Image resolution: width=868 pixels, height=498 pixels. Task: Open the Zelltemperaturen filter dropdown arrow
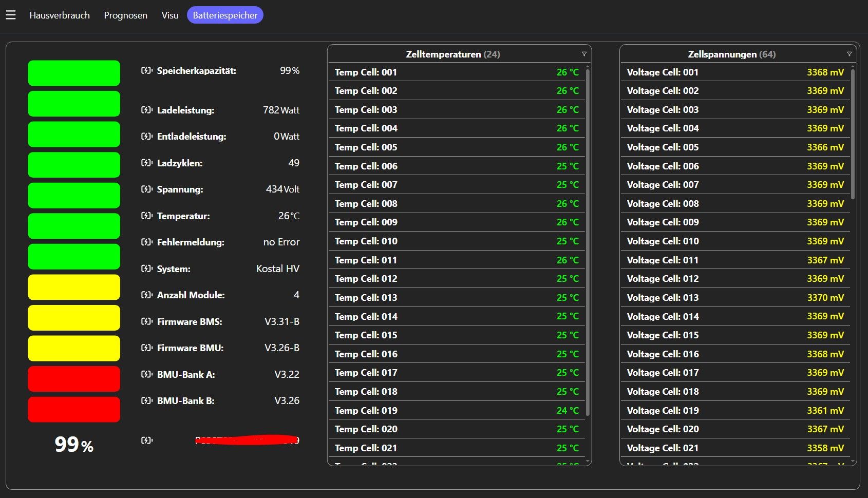[584, 54]
